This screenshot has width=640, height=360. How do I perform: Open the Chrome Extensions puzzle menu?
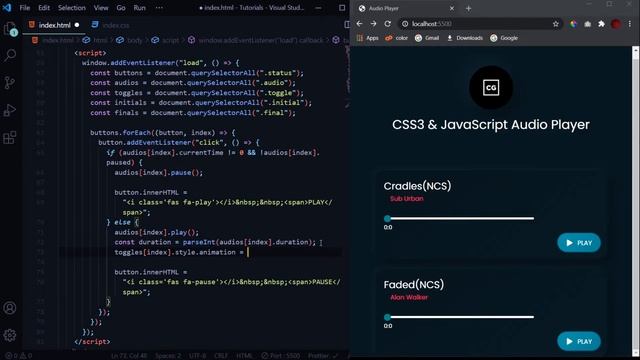(x=601, y=24)
